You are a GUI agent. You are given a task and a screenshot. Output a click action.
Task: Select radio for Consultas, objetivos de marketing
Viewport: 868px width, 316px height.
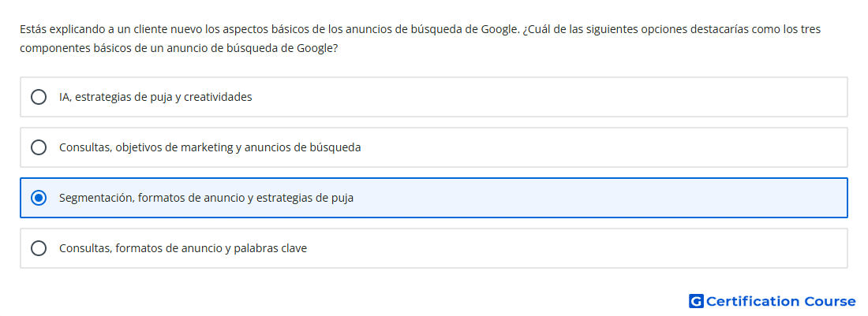click(39, 147)
